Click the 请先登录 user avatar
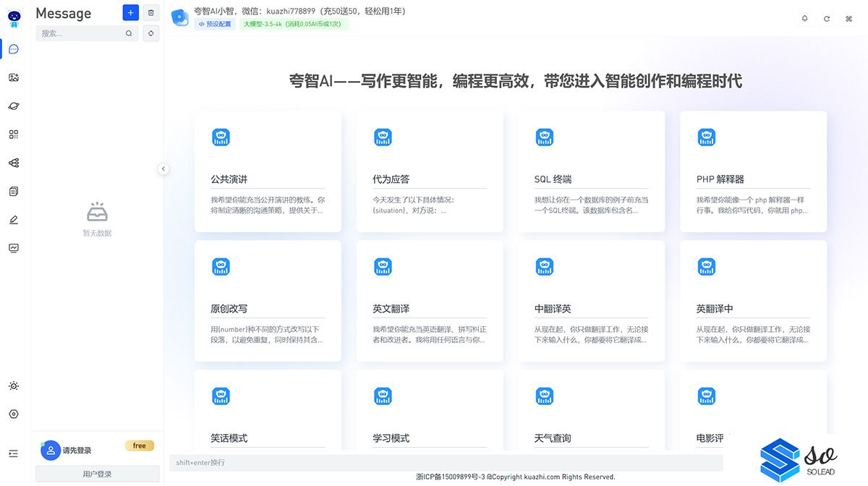868x486 pixels. 50,450
